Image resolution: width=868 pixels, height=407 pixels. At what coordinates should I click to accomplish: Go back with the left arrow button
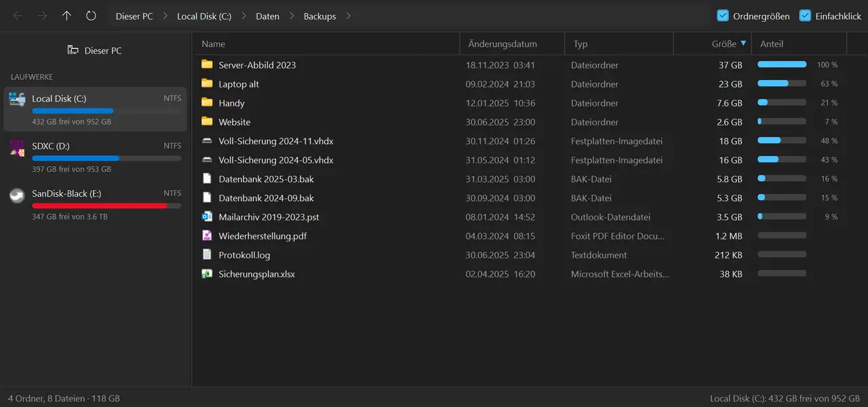pos(18,16)
